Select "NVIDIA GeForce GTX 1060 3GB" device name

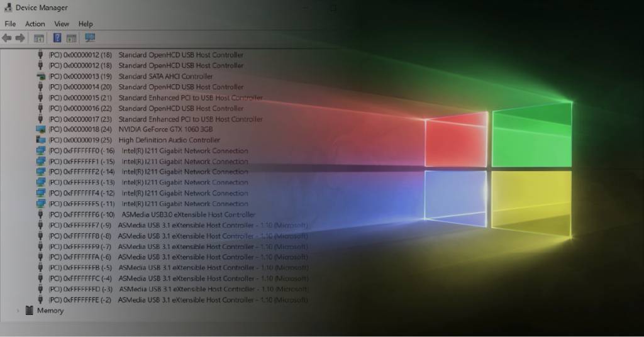(x=165, y=130)
